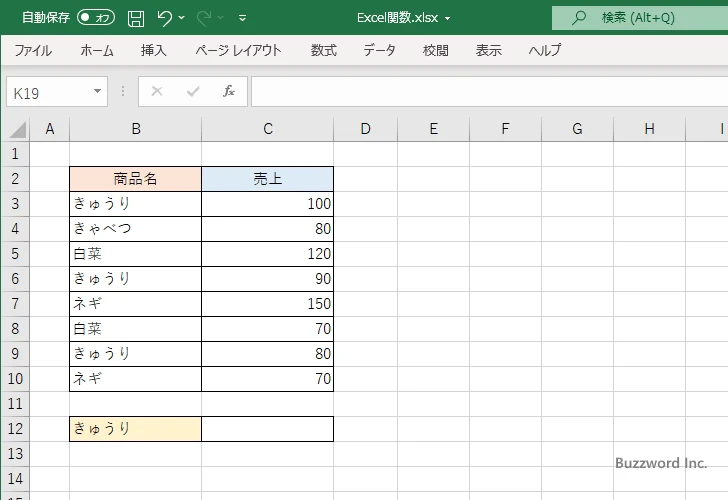Select cell C3 with value 100
Viewport: 728px width, 500px height.
[267, 204]
